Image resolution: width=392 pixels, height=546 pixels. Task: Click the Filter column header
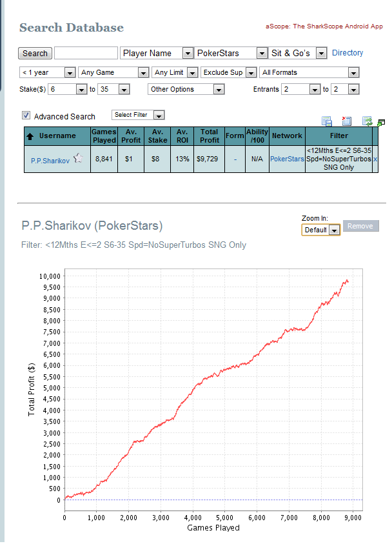click(x=338, y=136)
